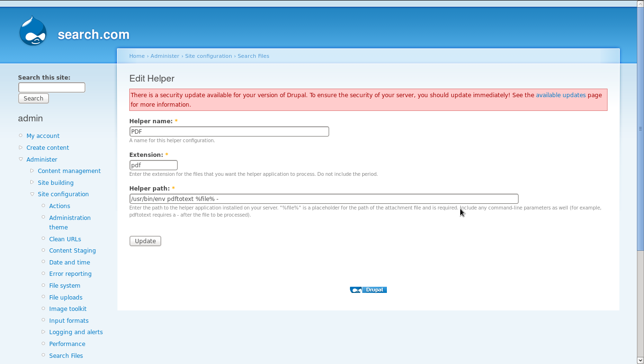Viewport: 644px width, 364px height.
Task: Expand the Logging and alerts arrow
Action: point(44,332)
